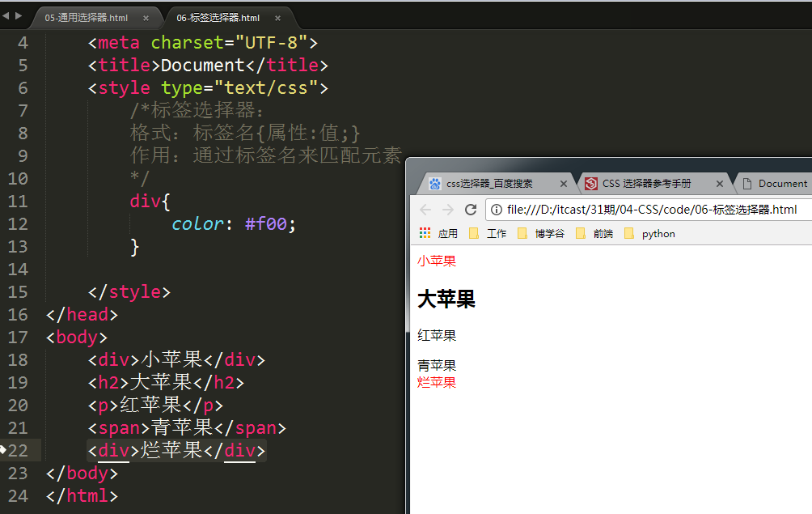This screenshot has height=514, width=812.
Task: Click the "text/css" attribute value
Action: 265,88
